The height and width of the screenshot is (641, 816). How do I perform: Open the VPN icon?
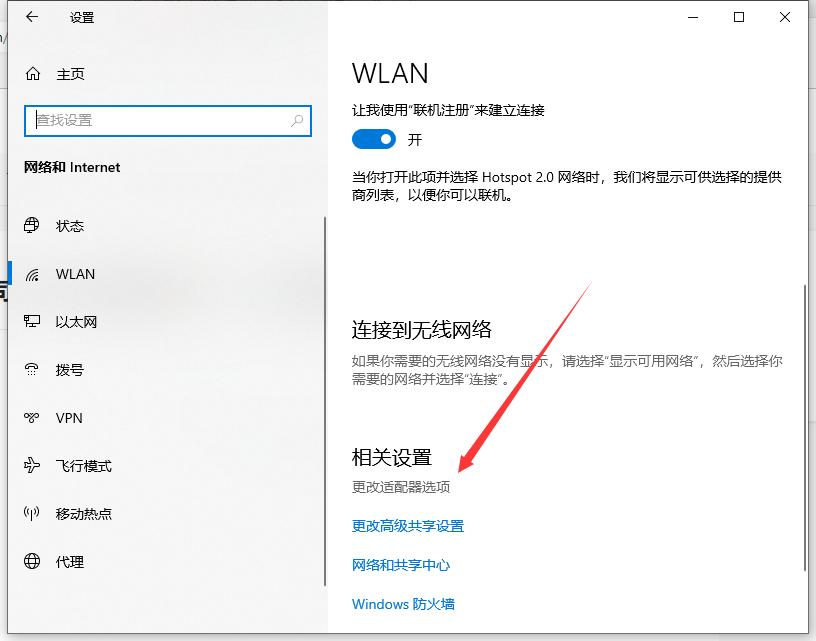(x=32, y=417)
